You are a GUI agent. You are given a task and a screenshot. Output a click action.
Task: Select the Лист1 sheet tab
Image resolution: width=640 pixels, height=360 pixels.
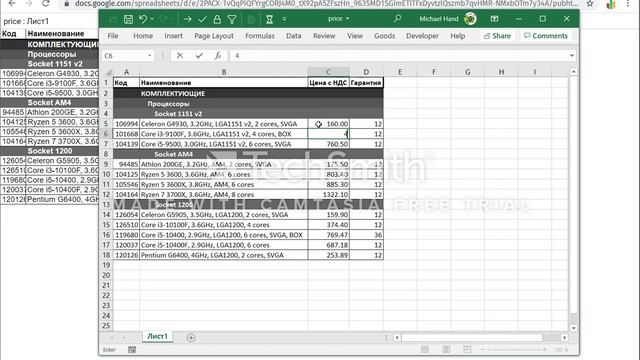[x=158, y=336]
